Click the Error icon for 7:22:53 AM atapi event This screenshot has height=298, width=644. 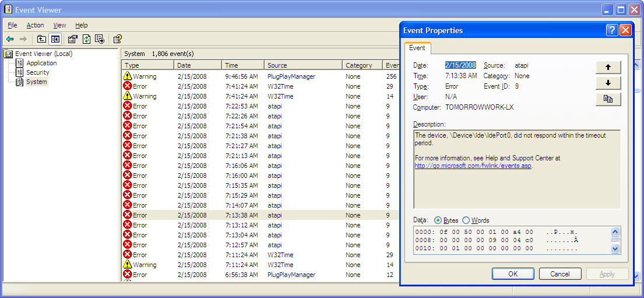pos(127,106)
